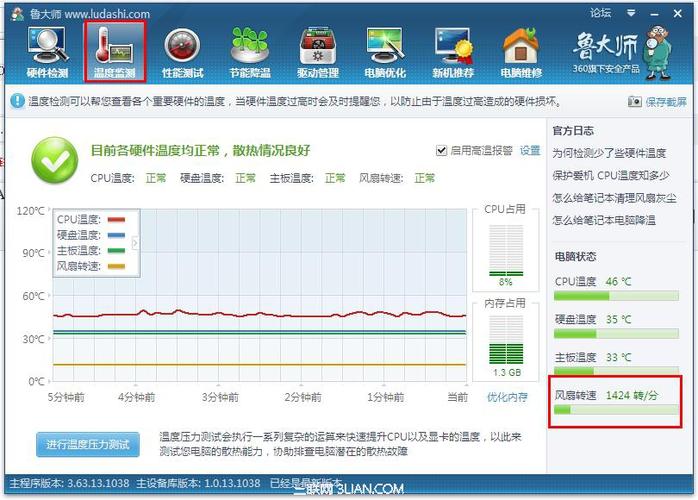698x500 pixels.
Task: Click the CPU温度 46℃ progress bar
Action: coord(616,296)
